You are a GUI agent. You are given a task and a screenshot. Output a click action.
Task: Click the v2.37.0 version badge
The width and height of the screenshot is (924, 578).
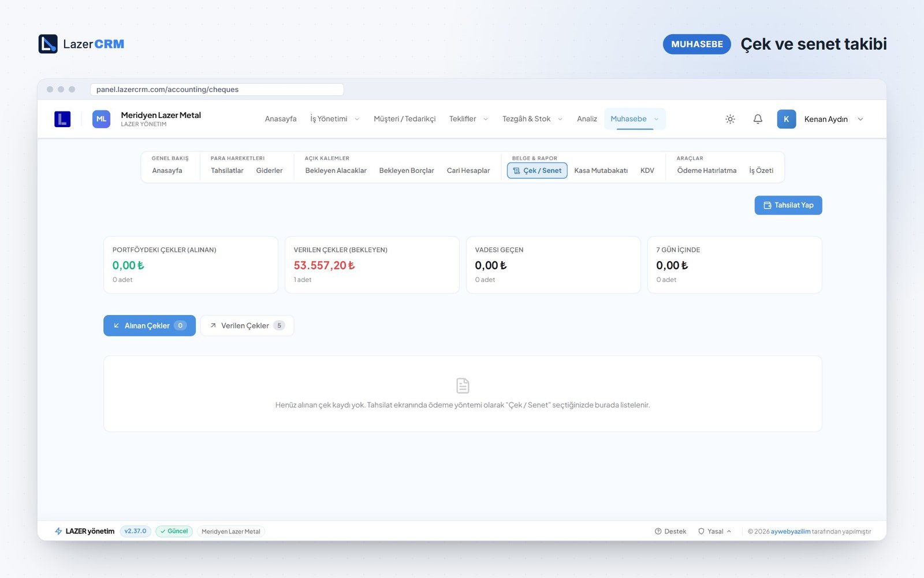tap(136, 531)
